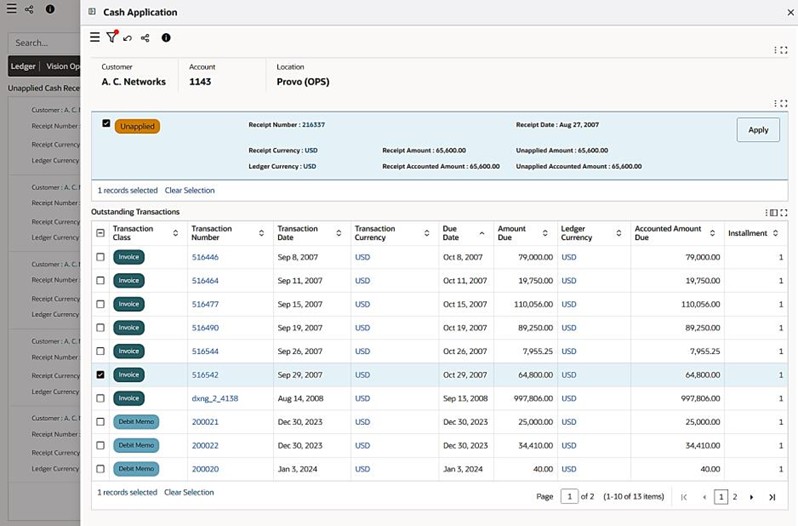
Task: Select checkbox for debit memo 200020
Action: coord(100,469)
